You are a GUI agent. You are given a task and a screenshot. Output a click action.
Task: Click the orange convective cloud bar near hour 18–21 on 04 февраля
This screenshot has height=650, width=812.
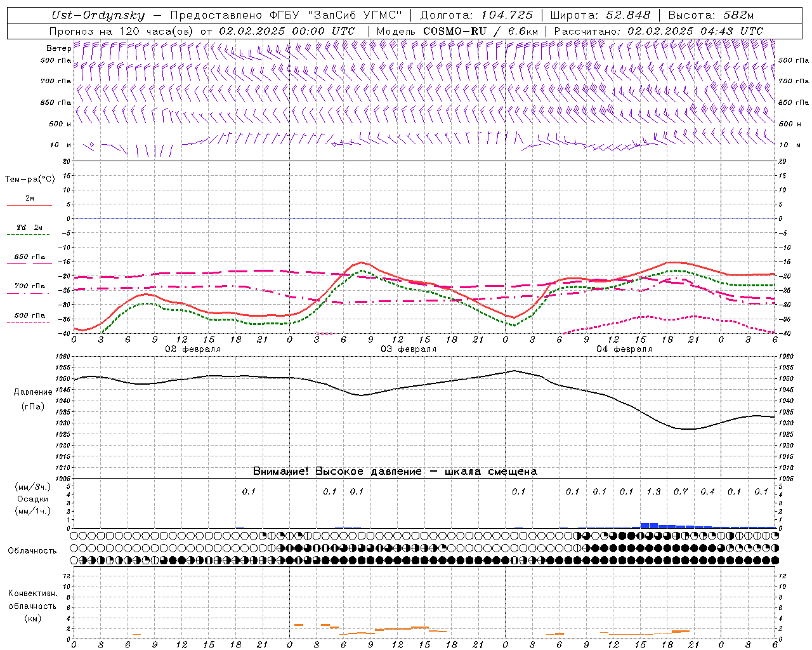tap(681, 631)
